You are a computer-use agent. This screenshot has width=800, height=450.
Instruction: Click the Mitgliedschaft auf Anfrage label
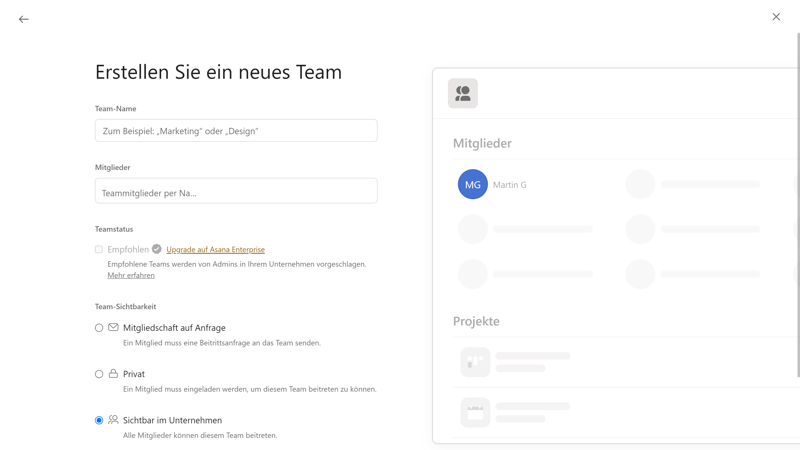point(174,328)
